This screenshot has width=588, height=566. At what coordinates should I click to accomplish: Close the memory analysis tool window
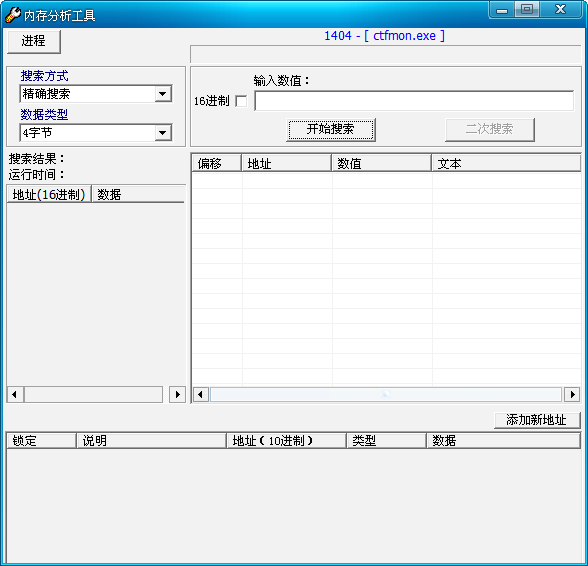(560, 10)
